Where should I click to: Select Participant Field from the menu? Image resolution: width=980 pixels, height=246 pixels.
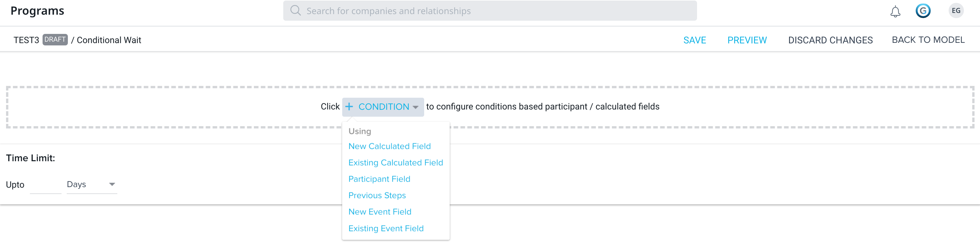click(379, 179)
